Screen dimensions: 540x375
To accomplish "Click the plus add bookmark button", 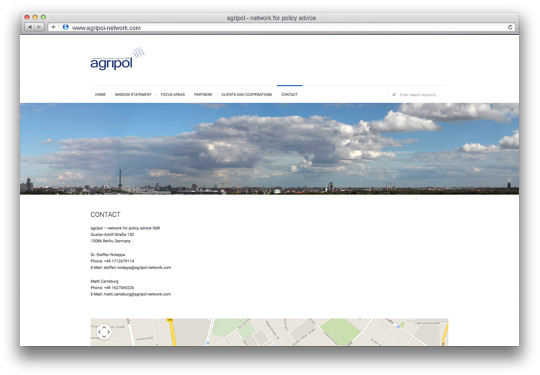I will [x=53, y=27].
